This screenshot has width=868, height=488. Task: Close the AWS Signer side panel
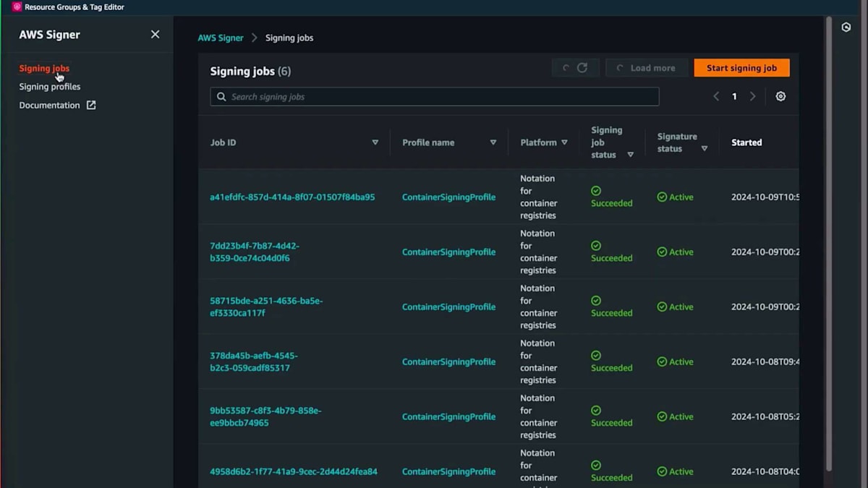pos(155,35)
